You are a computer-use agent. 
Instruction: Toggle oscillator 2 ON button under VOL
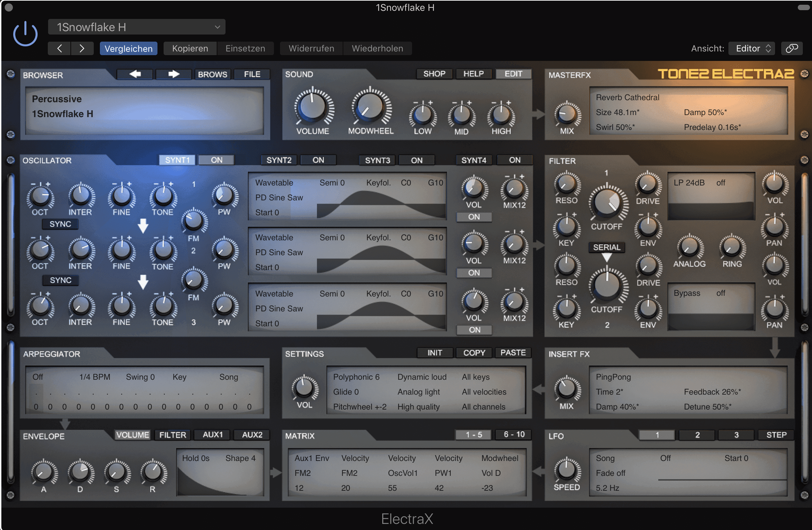coord(474,273)
